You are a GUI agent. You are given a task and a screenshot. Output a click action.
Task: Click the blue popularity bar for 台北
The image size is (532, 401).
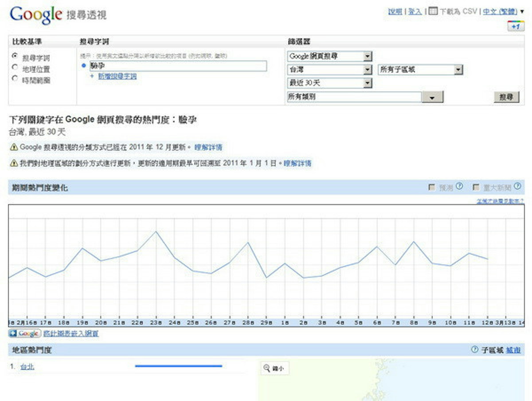pos(178,366)
